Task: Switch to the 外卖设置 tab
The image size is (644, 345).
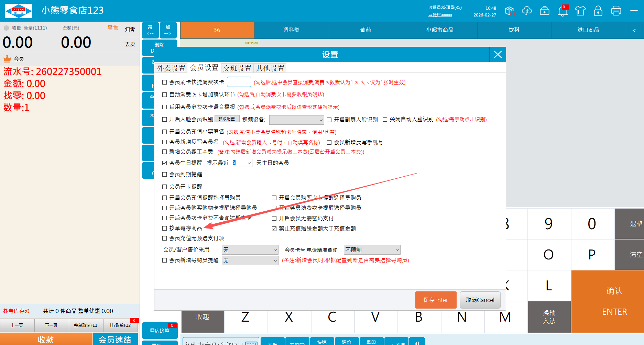Action: pos(171,68)
